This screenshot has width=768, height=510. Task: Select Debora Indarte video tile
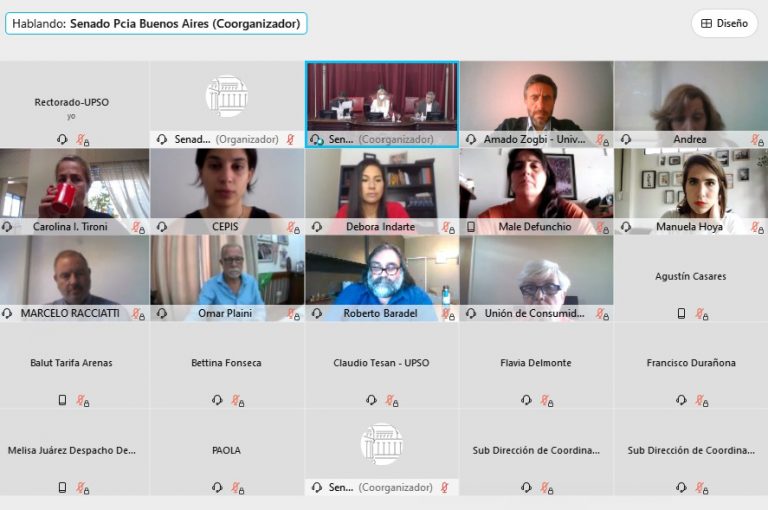[382, 192]
